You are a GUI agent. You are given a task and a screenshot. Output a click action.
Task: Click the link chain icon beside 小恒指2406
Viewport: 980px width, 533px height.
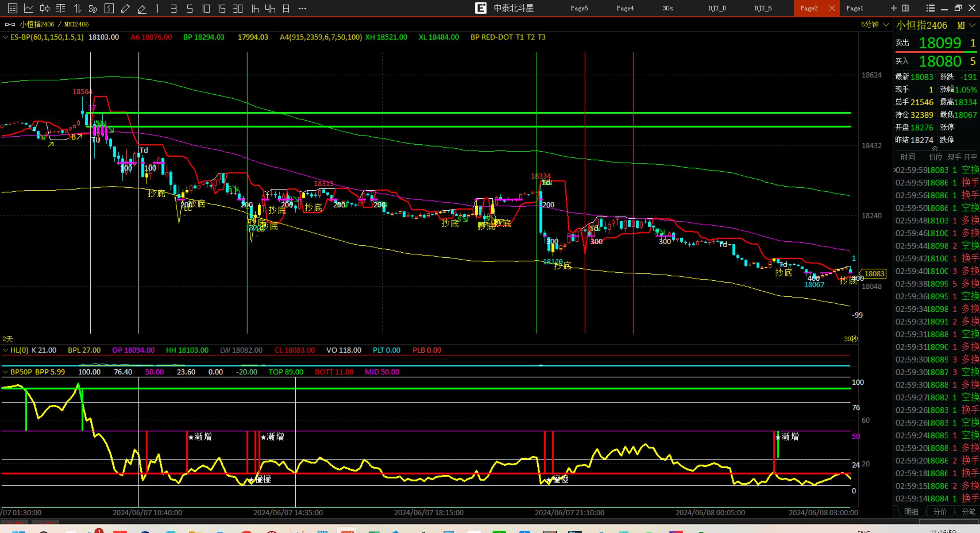10,25
